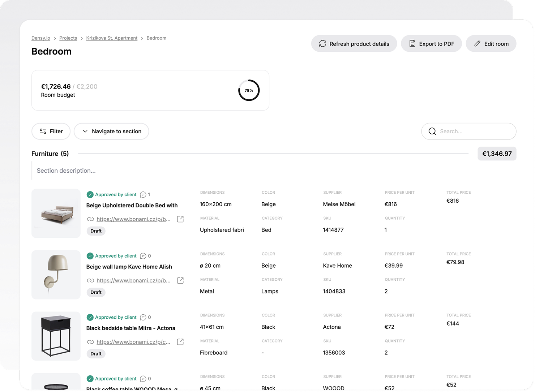Click the Refresh product details button
The image size is (535, 392).
click(354, 44)
